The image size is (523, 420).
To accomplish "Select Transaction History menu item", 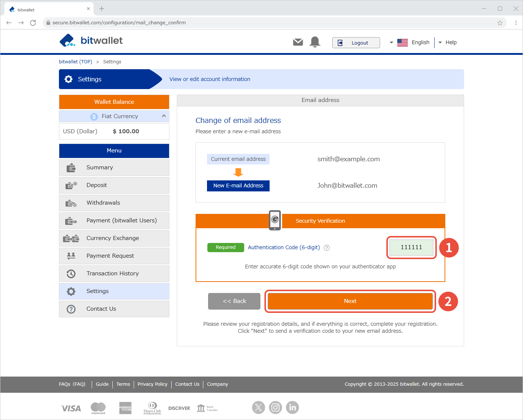I will coord(114,273).
